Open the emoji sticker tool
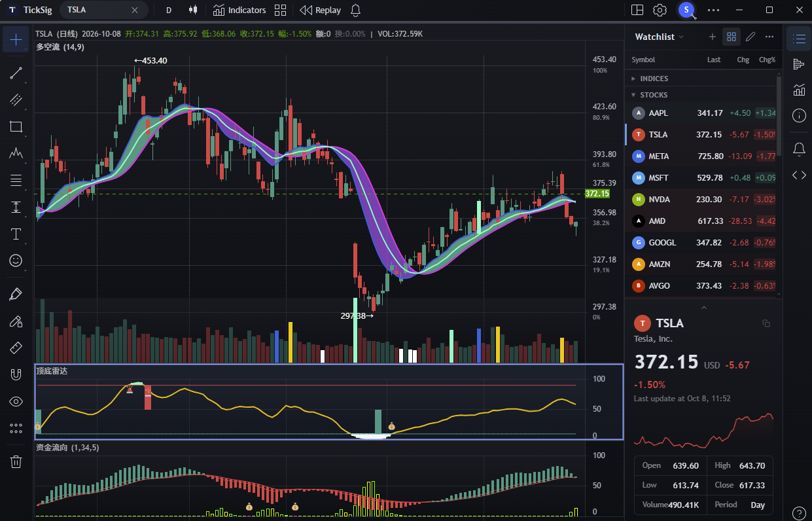812x521 pixels. [16, 260]
